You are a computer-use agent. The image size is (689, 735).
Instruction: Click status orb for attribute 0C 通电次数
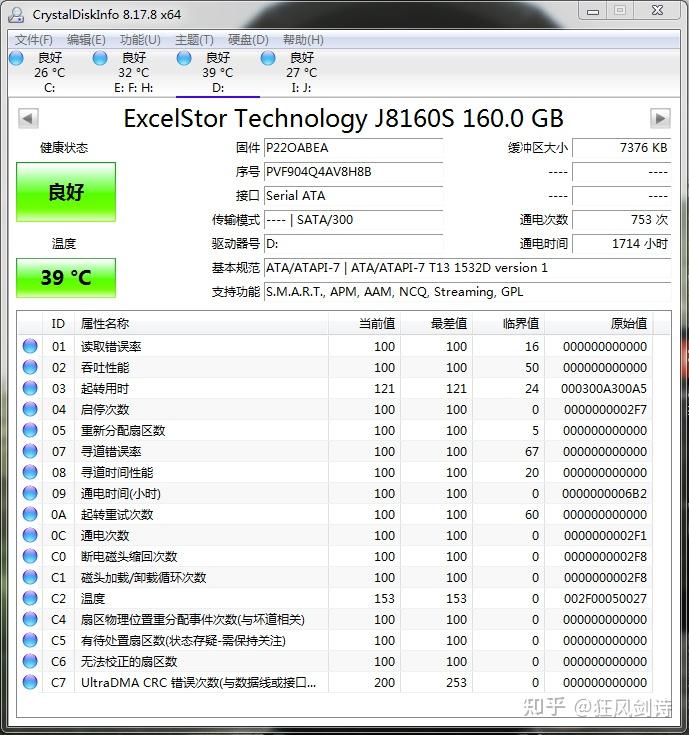(30, 535)
